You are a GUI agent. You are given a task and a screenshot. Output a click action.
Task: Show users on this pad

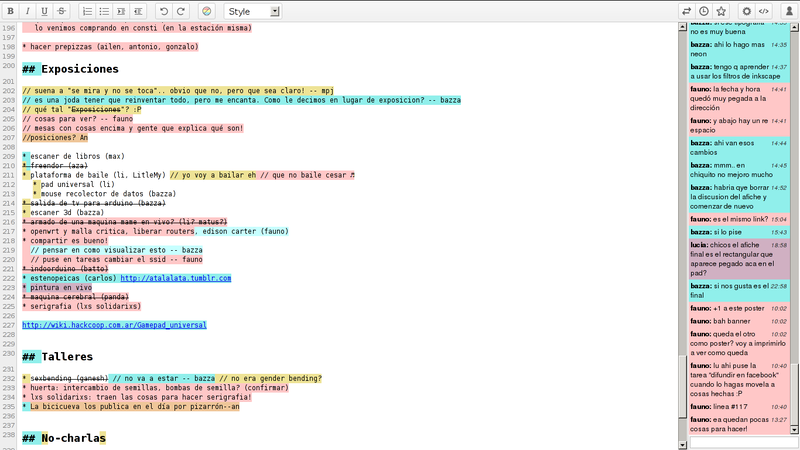click(787, 11)
